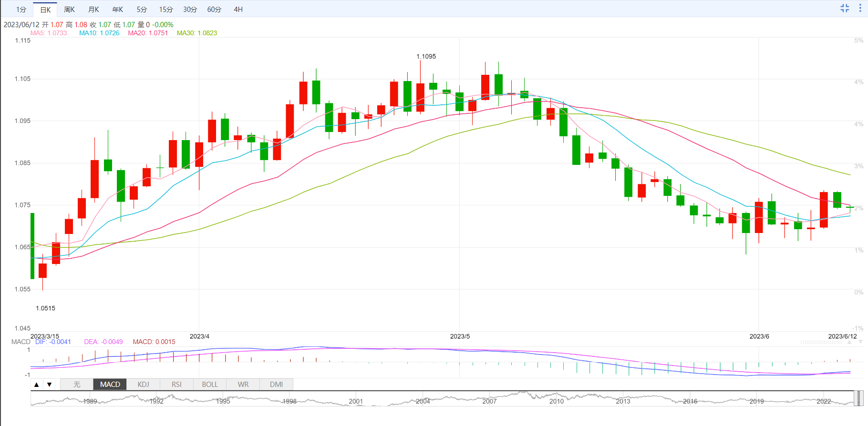Click the MA20: 1.0751 legend label
The width and height of the screenshot is (868, 426).
tap(148, 33)
